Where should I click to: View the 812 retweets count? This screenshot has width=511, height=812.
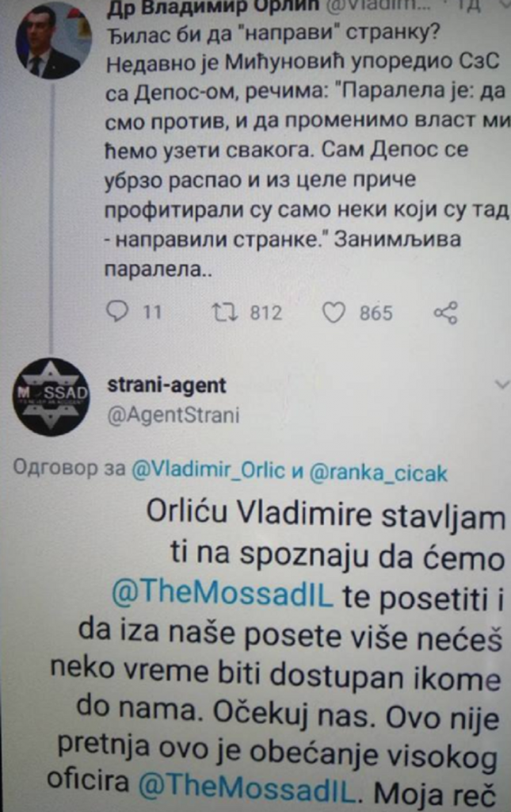point(266,312)
